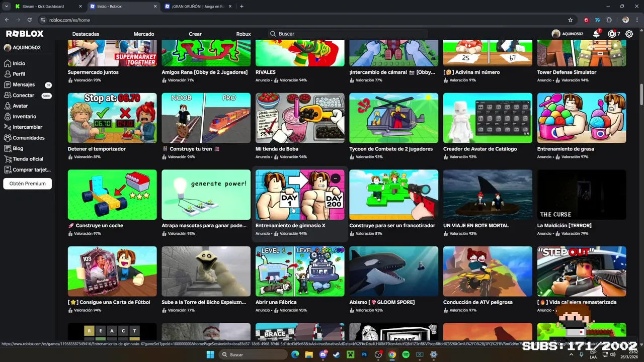
Task: Open Chrome three-dot menu
Action: [x=637, y=20]
